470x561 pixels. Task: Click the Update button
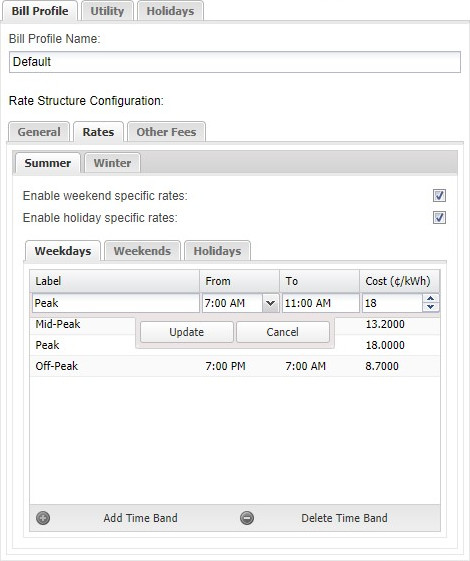tap(187, 332)
